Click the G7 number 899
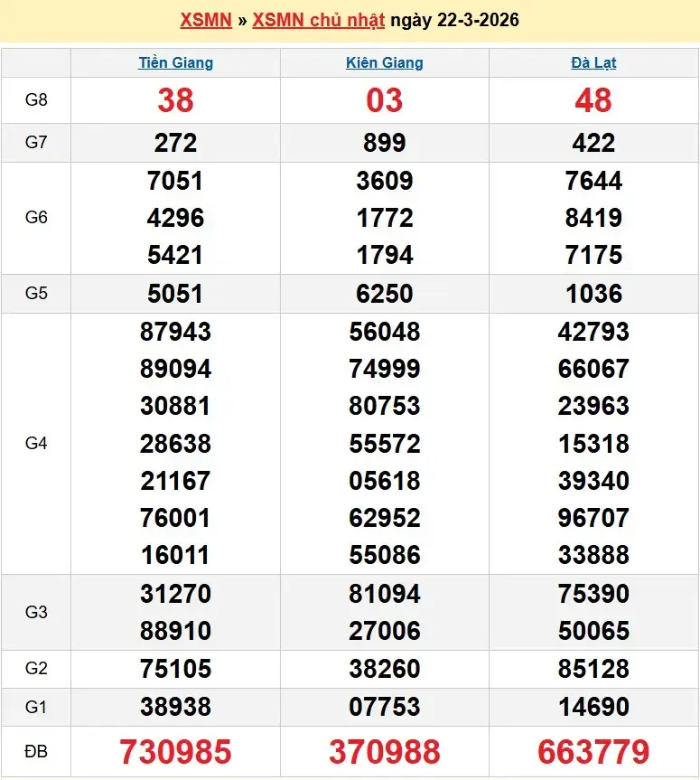The height and width of the screenshot is (780, 700). [384, 143]
